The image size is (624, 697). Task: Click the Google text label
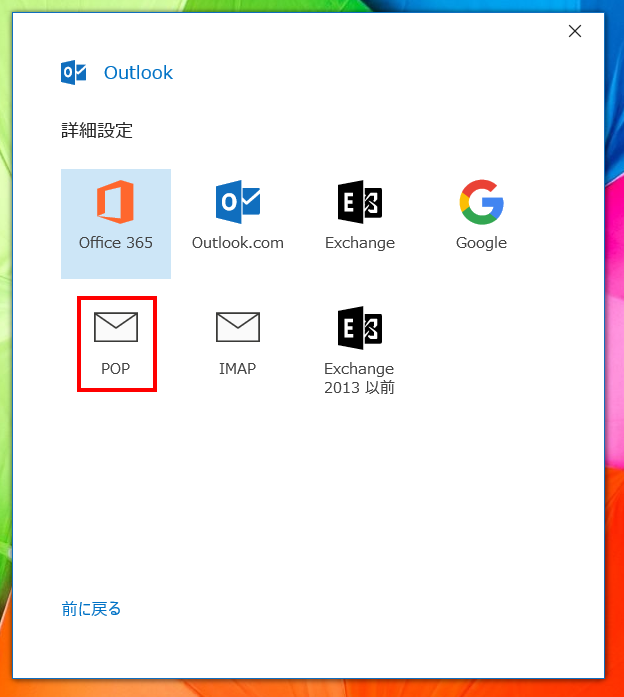(481, 243)
